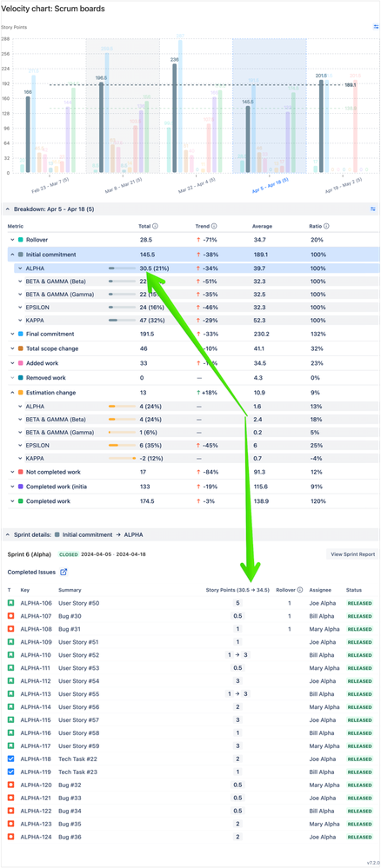Expand the Not completed work row
The height and width of the screenshot is (868, 381).
(12, 472)
